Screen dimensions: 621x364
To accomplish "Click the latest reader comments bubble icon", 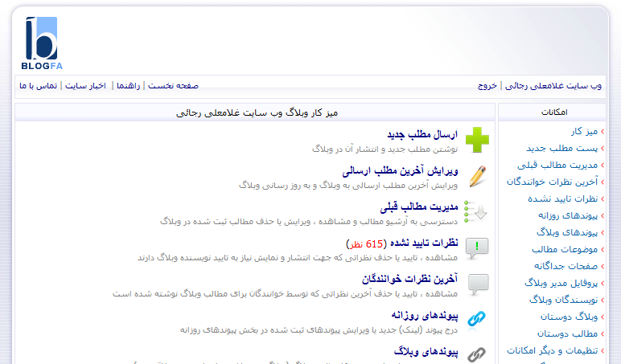I will coord(477,284).
